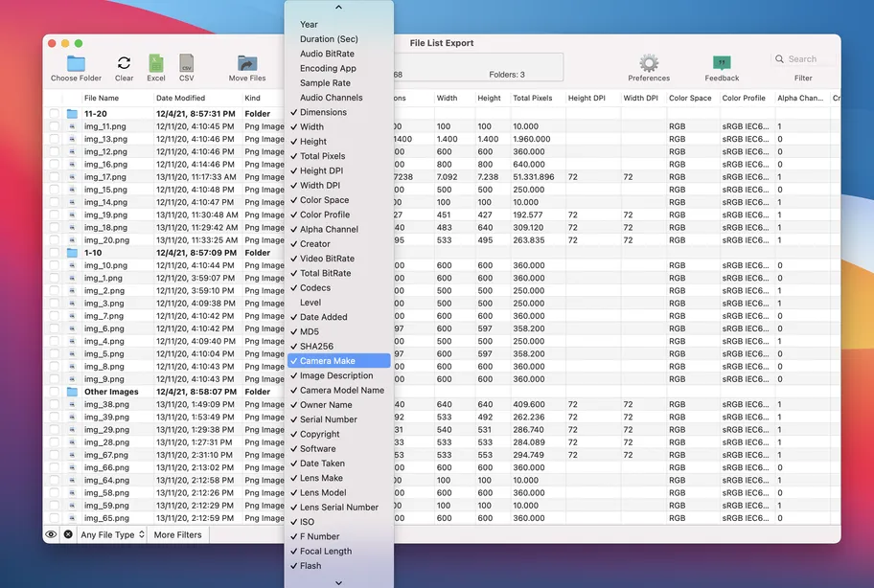The height and width of the screenshot is (588, 874).
Task: Click the 51.331.896 total pixels cell
Action: [534, 177]
